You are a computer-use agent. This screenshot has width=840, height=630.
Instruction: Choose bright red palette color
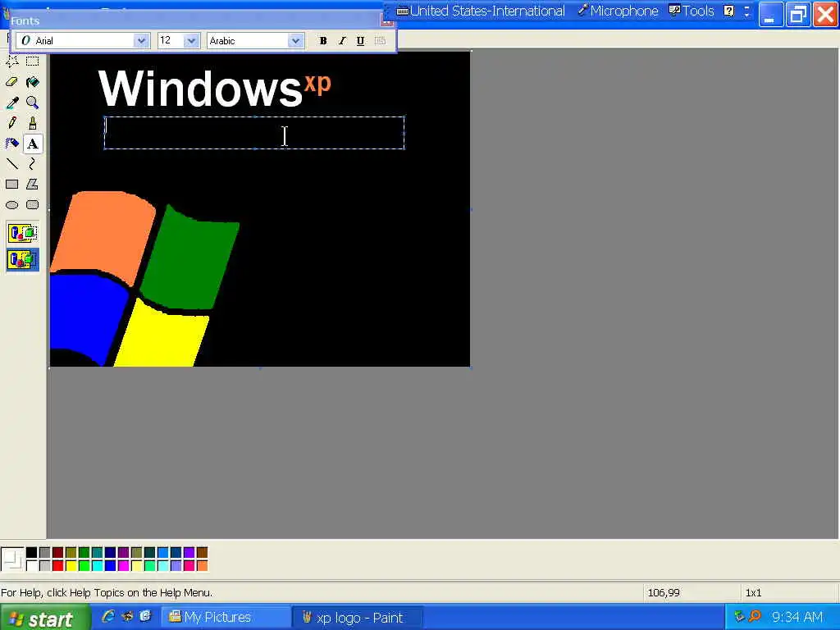pyautogui.click(x=58, y=565)
